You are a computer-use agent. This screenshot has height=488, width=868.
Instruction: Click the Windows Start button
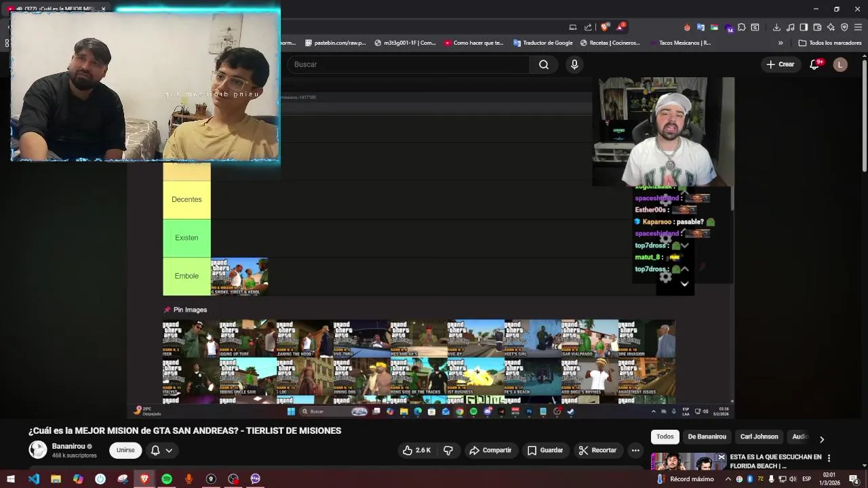[11, 479]
